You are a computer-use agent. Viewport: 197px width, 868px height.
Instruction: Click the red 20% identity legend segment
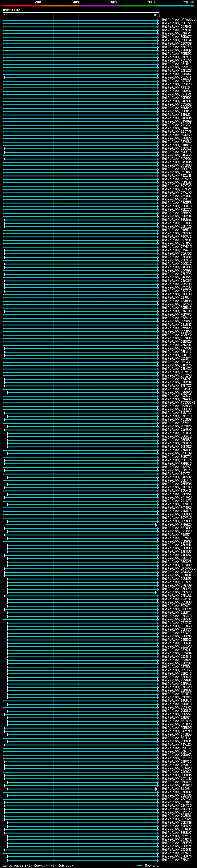(x=22, y=6)
